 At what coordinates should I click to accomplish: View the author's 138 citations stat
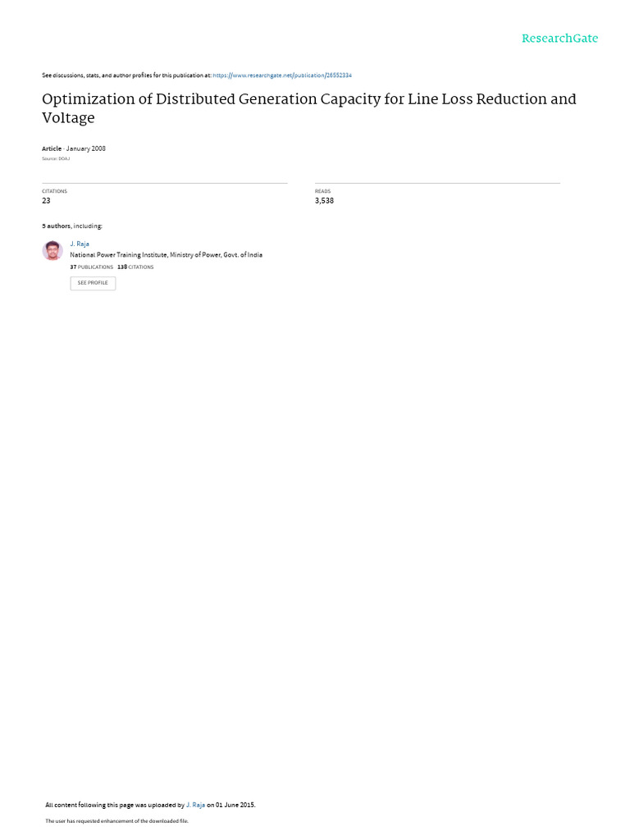pyautogui.click(x=135, y=267)
